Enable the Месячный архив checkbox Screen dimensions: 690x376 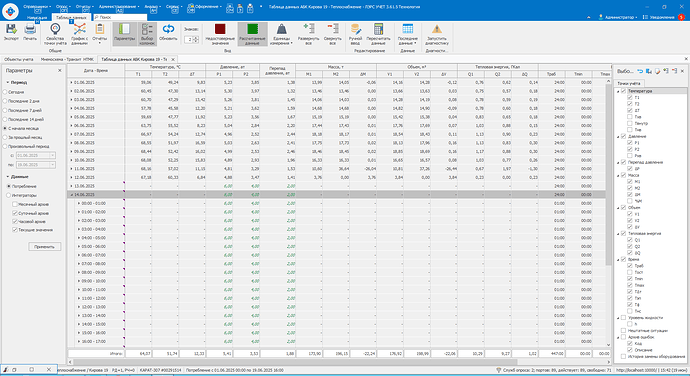[x=15, y=204]
